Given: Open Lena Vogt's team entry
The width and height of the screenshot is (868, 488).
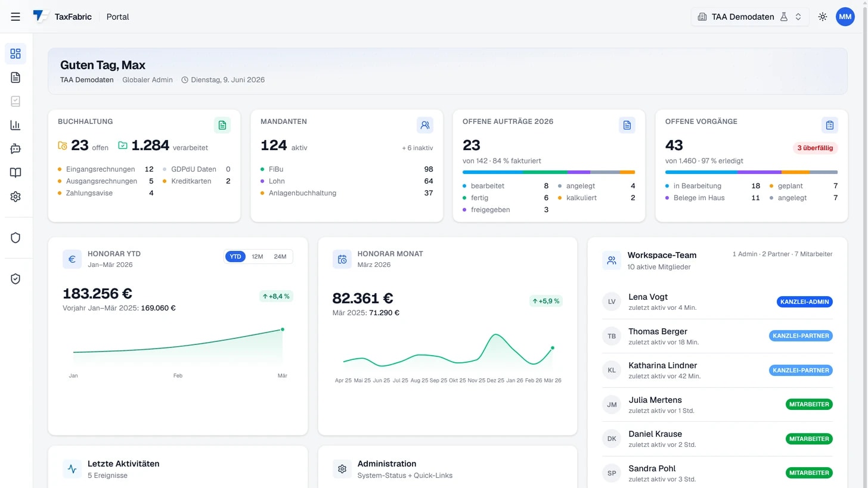Looking at the screenshot, I should tap(717, 302).
